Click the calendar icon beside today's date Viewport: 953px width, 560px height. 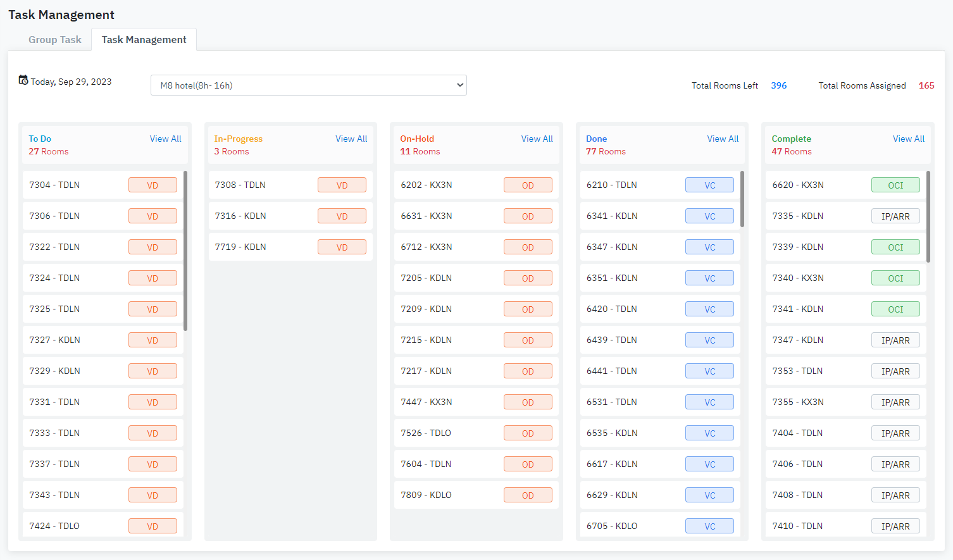click(x=23, y=80)
